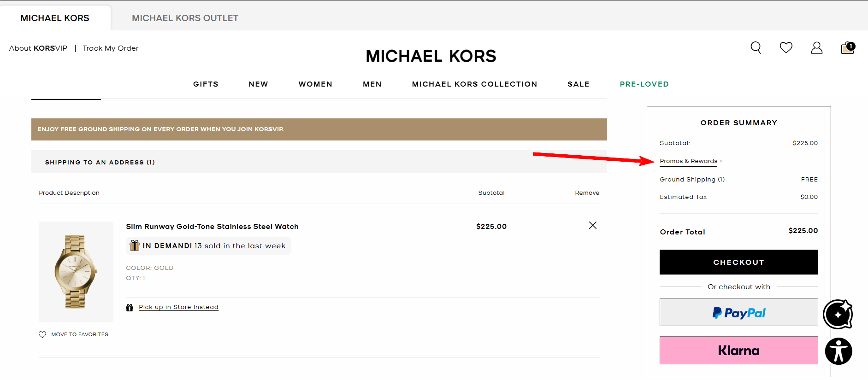This screenshot has height=380, width=868.
Task: Click the Remove column header
Action: (587, 193)
